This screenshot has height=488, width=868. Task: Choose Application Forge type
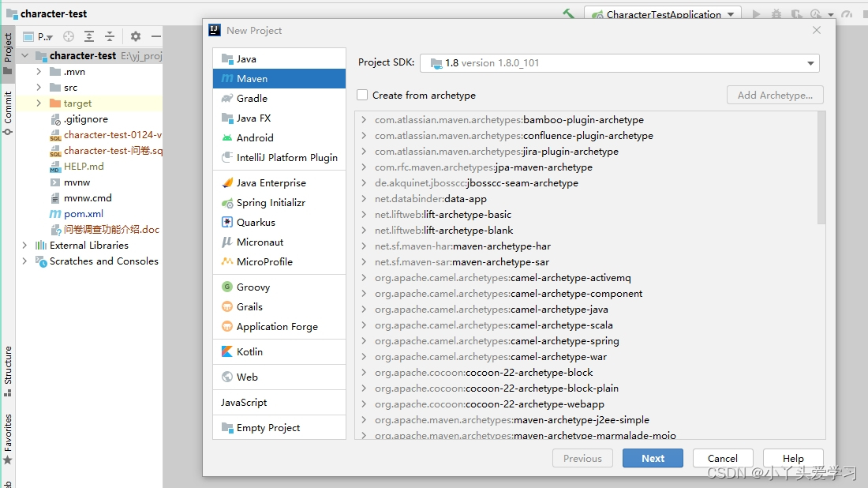coord(279,326)
